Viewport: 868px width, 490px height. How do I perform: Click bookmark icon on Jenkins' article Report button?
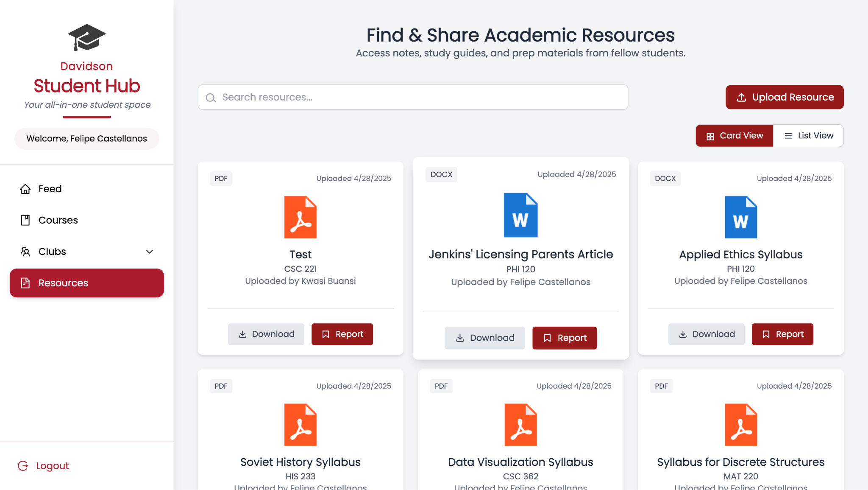pyautogui.click(x=547, y=338)
